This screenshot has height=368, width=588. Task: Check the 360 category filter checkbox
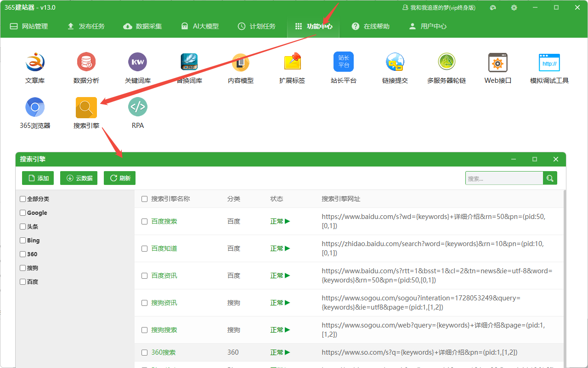(x=23, y=254)
